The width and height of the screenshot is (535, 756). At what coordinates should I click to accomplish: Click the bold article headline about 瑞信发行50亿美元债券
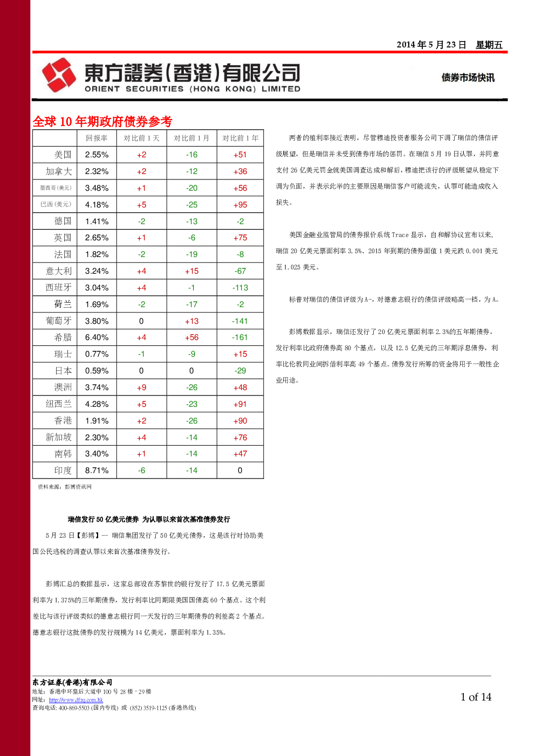[149, 519]
